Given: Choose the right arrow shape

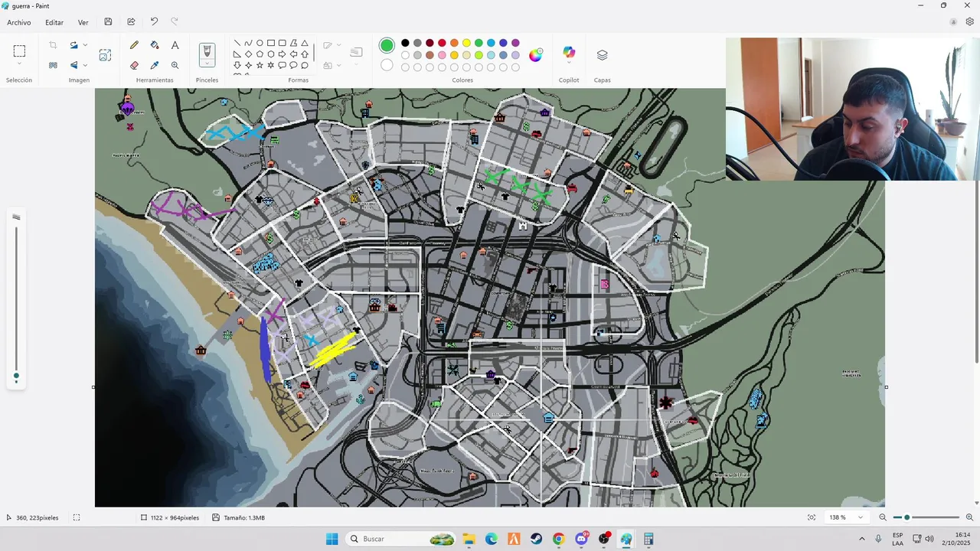Looking at the screenshot, I should pyautogui.click(x=282, y=54).
